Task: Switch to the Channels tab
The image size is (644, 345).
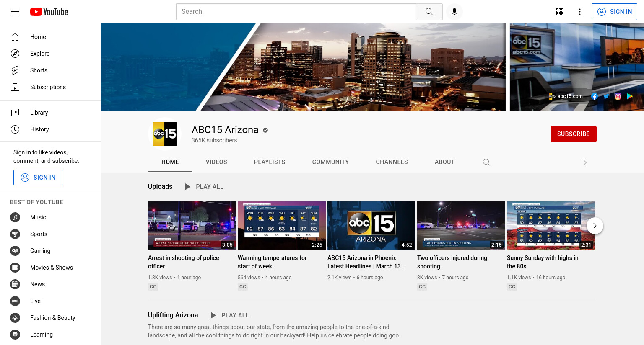Action: 392,162
